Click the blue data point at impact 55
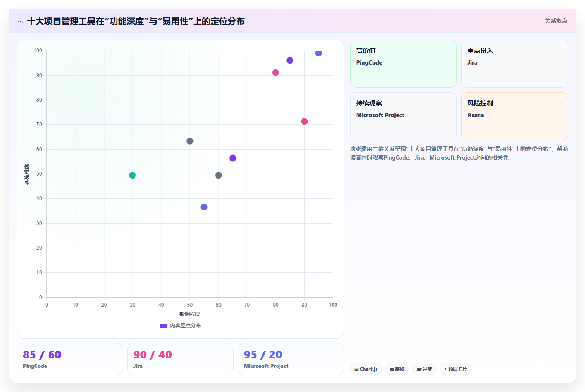Image resolution: width=585 pixels, height=392 pixels. (x=204, y=207)
